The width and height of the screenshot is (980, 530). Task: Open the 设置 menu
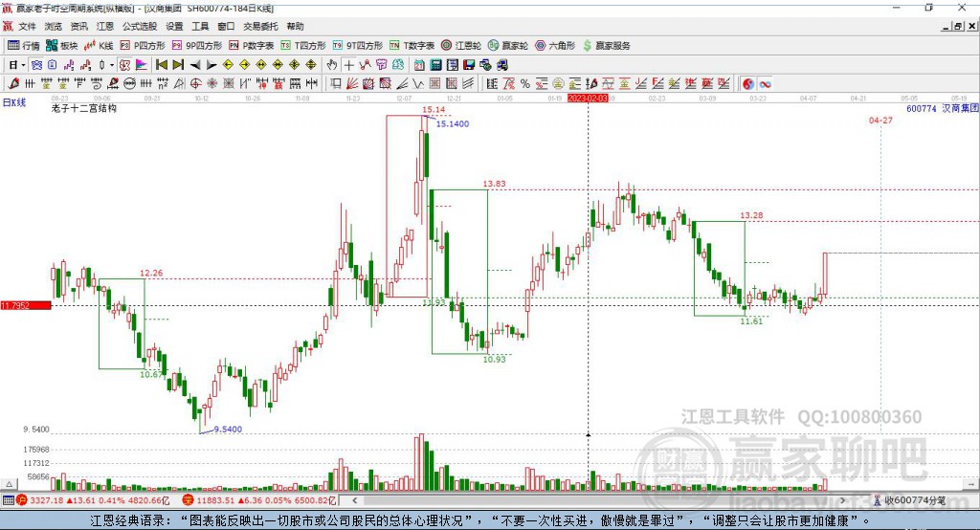(174, 26)
